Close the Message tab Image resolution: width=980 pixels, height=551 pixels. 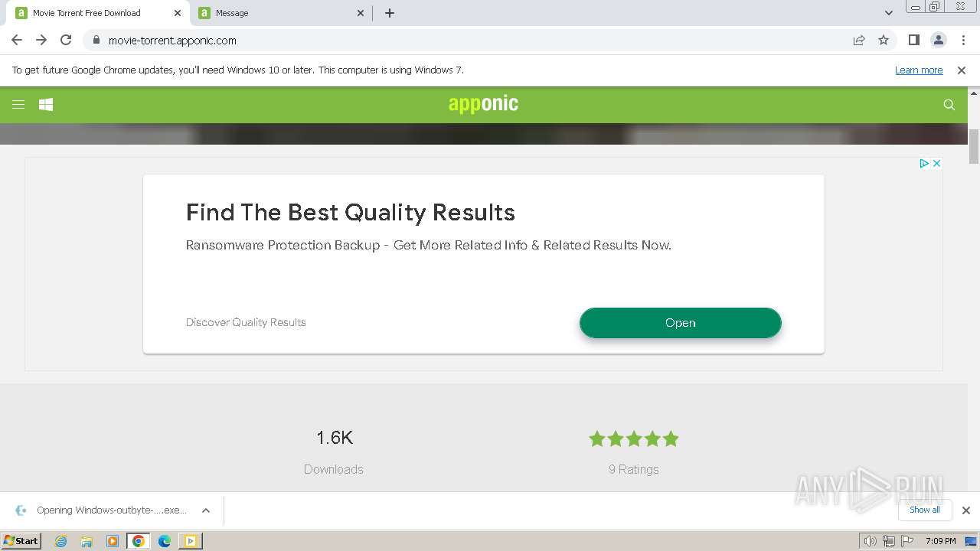tap(361, 13)
